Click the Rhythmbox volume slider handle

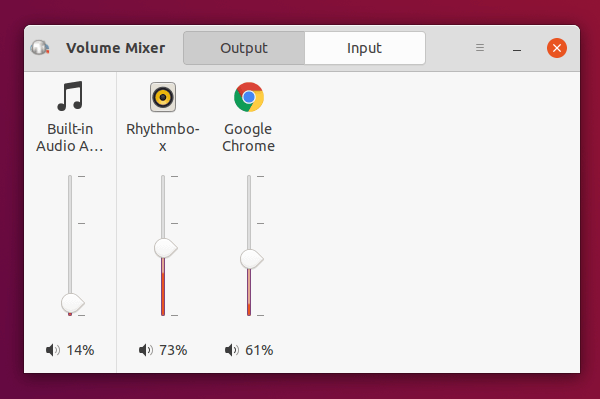pos(165,248)
